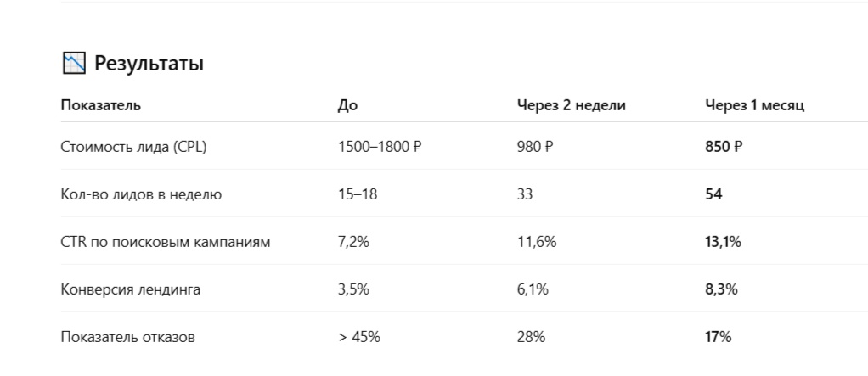Click the Показатель отказов row label
Image resolution: width=868 pixels, height=376 pixels.
(128, 337)
